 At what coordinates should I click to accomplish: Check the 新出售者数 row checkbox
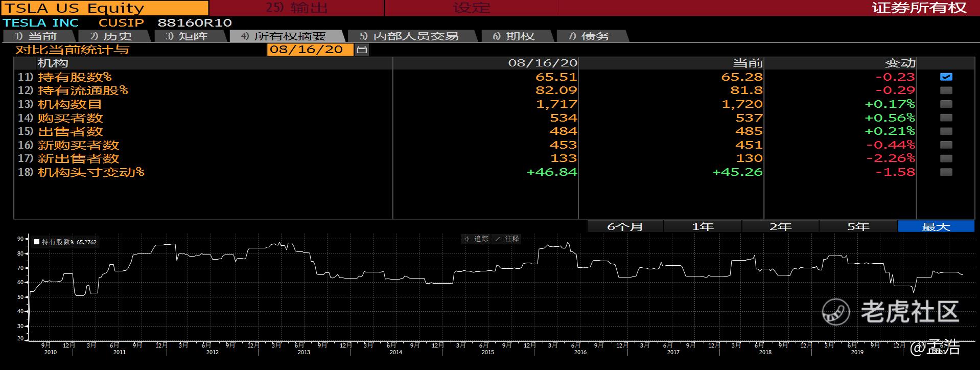click(946, 158)
